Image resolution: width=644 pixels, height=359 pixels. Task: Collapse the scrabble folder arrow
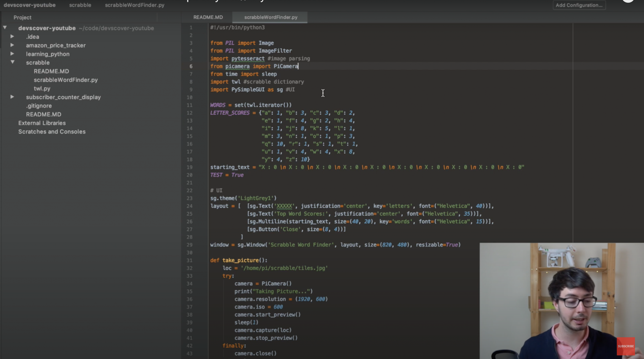click(x=13, y=62)
